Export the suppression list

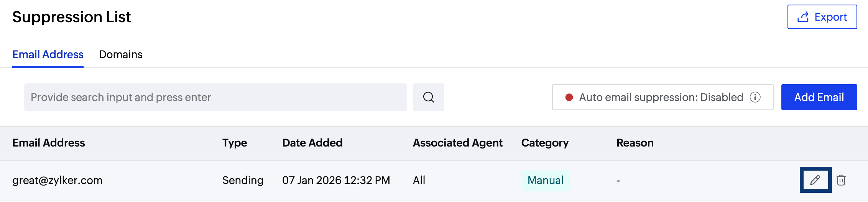tap(822, 17)
